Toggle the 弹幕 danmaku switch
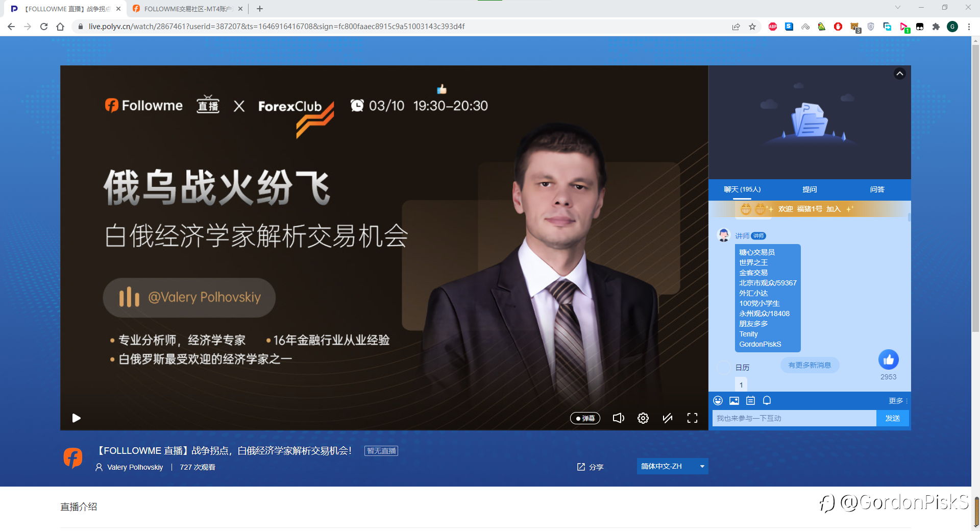 point(585,418)
